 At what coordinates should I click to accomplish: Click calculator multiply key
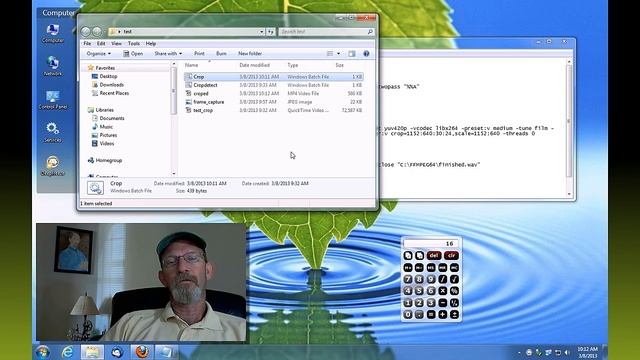point(442,291)
